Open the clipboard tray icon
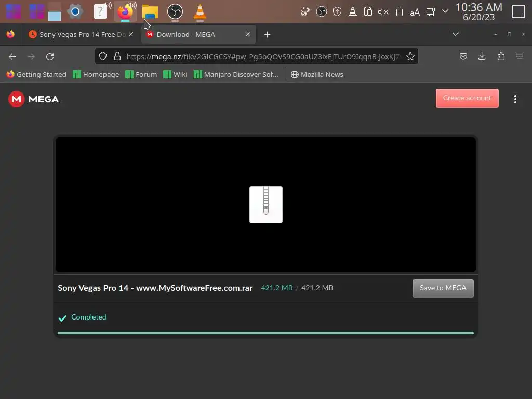Image resolution: width=532 pixels, height=399 pixels. click(x=368, y=12)
